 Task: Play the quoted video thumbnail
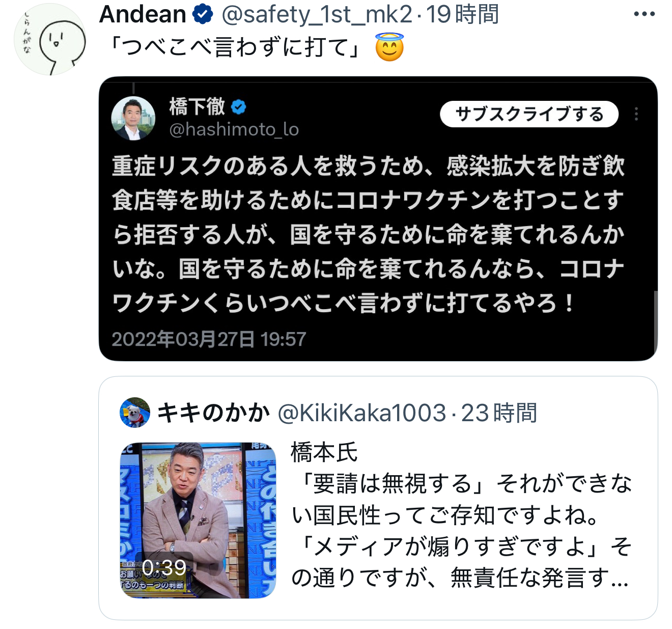click(198, 520)
